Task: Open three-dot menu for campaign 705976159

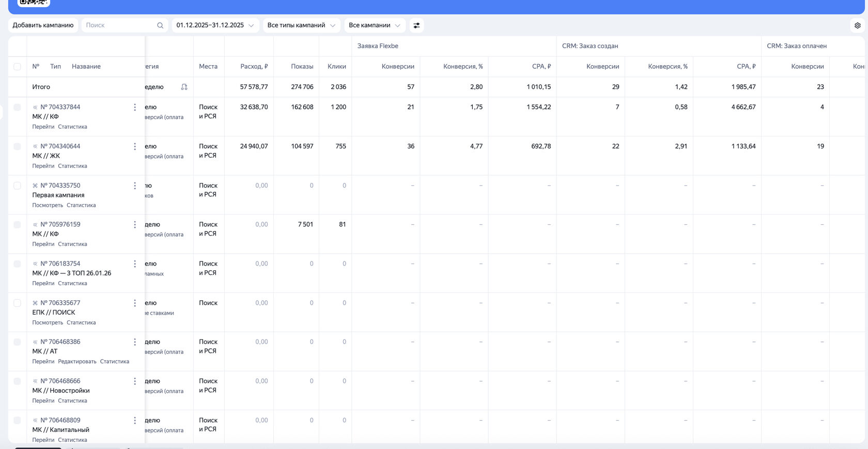Action: pos(135,225)
